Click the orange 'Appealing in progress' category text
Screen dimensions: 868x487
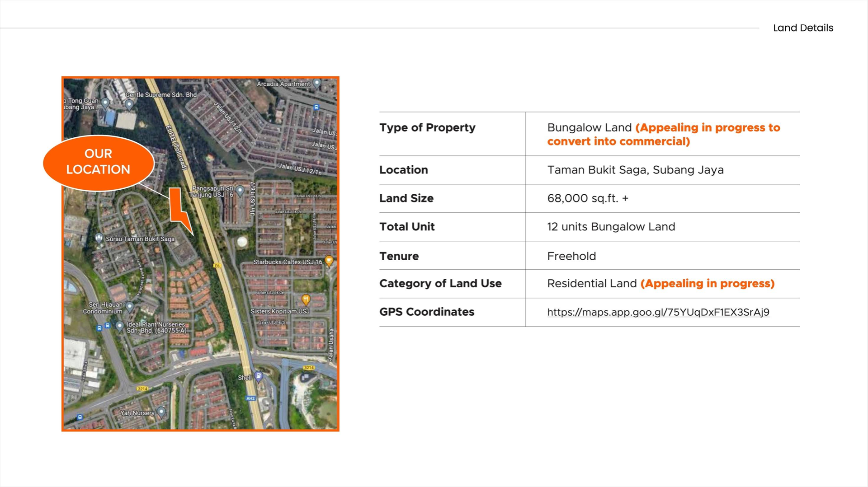(707, 284)
